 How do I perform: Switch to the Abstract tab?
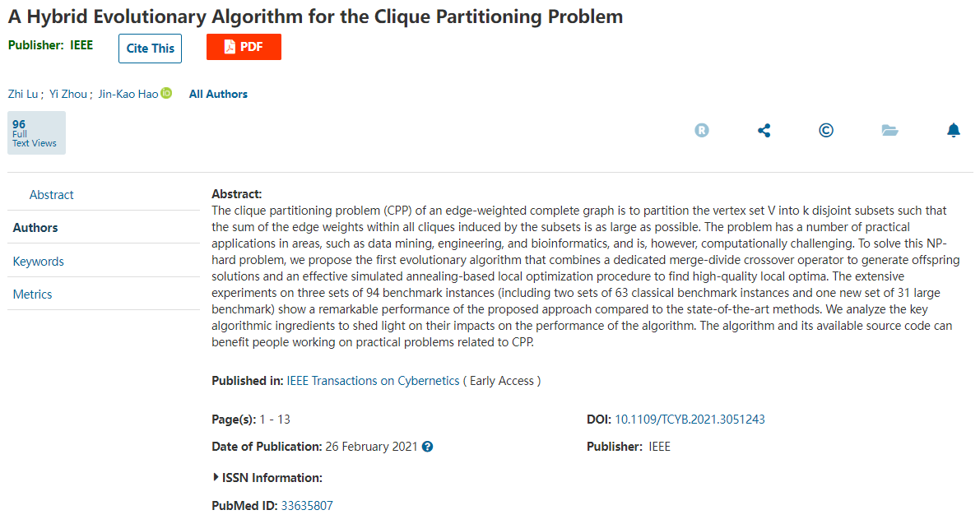(51, 195)
